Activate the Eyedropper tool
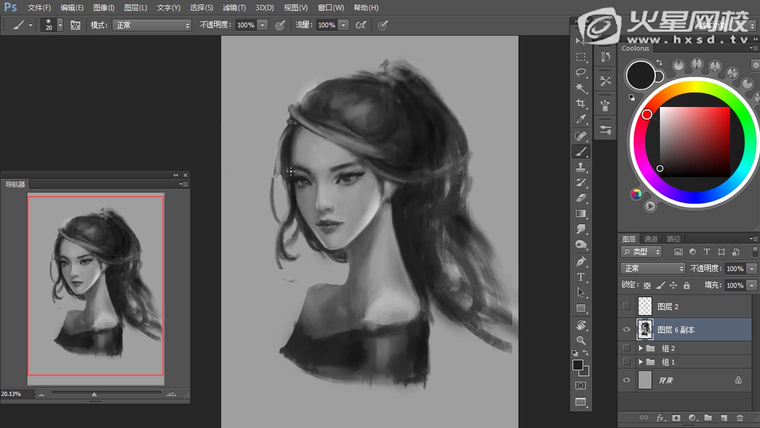 point(581,119)
